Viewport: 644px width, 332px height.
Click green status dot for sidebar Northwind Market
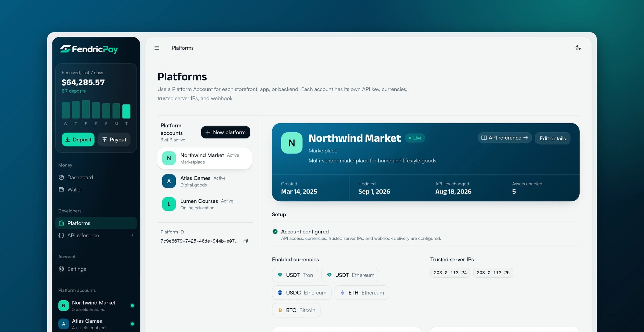tap(132, 305)
